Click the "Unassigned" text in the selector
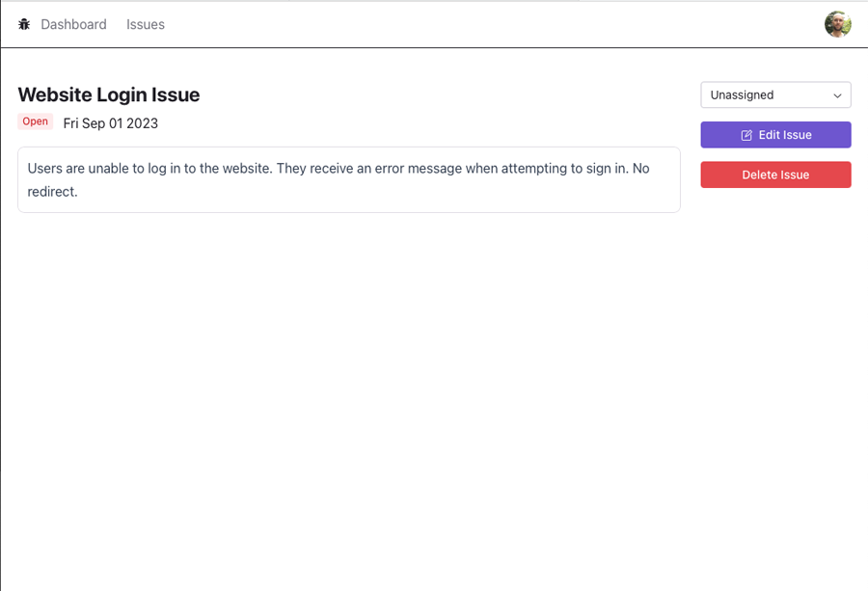The image size is (868, 591). (743, 95)
